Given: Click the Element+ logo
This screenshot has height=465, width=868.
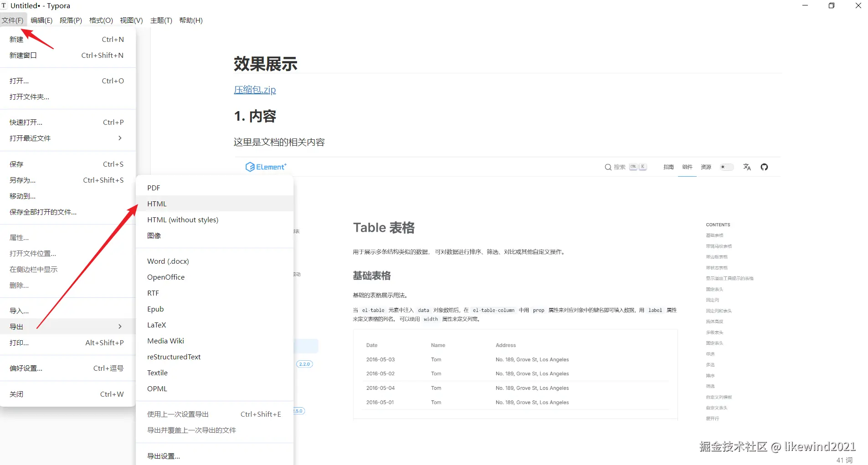Looking at the screenshot, I should (x=266, y=167).
